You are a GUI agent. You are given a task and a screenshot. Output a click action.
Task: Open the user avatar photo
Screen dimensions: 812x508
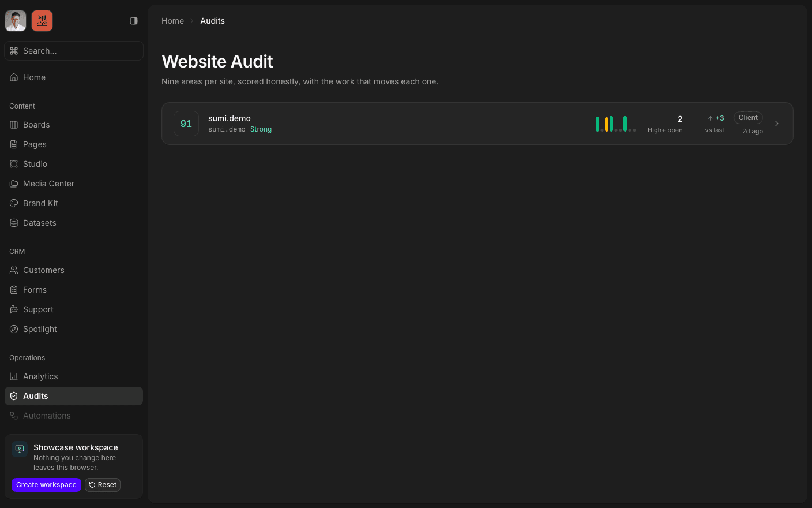click(16, 21)
